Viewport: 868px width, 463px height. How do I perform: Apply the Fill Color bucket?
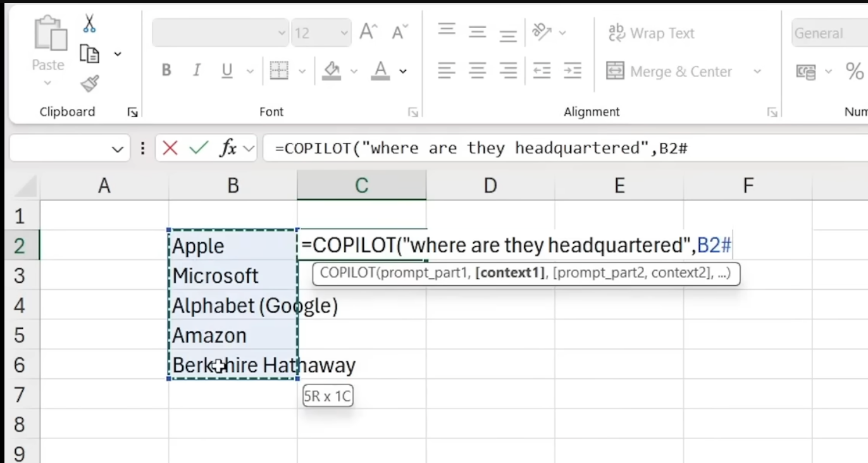point(332,70)
